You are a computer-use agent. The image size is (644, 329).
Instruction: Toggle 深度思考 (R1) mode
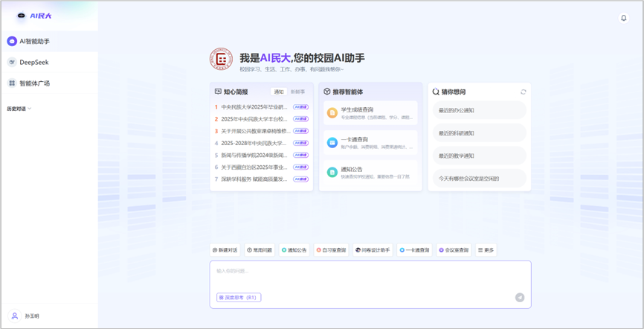click(239, 297)
